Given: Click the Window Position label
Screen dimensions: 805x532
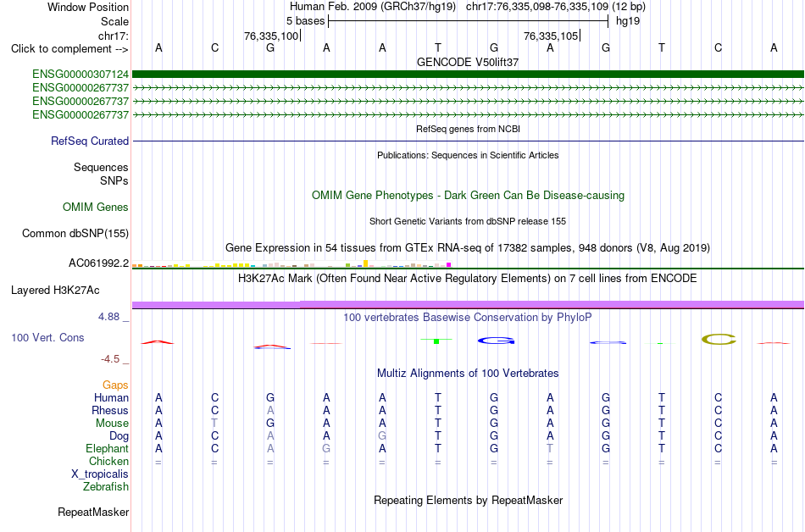Looking at the screenshot, I should click(x=88, y=7).
